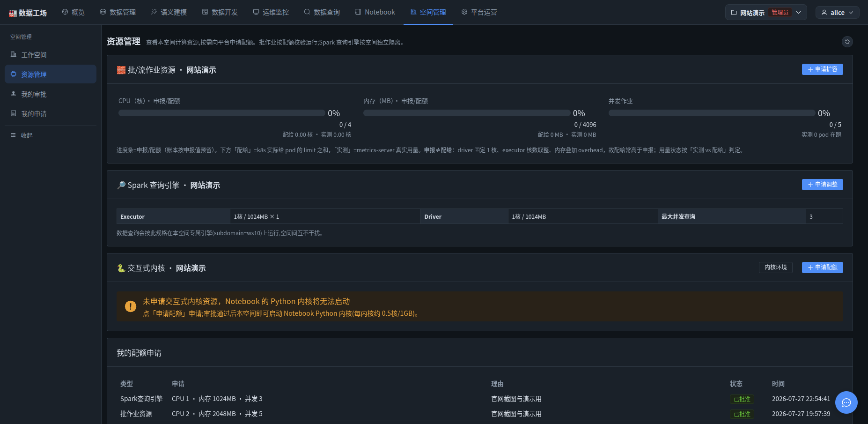Click the 管理员 role tag
Screen dimensions: 868x424
[780, 13]
